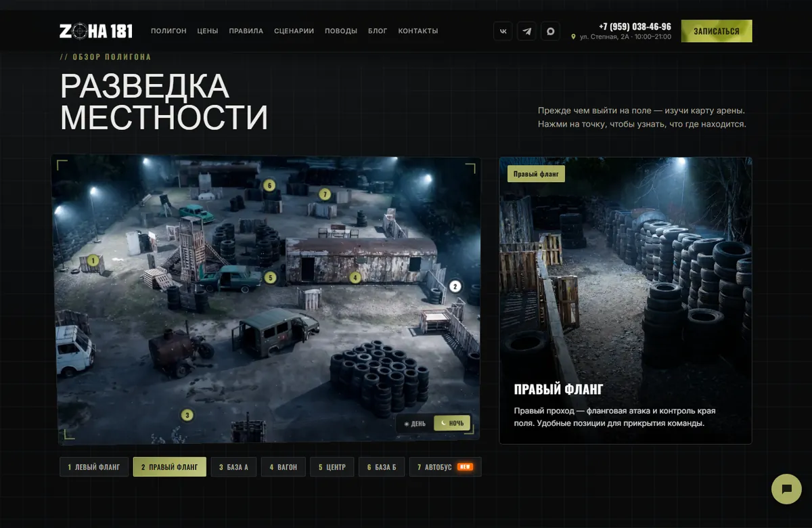Select the 1 ЛЕВЫЙ ФЛАНГ tab
812x528 pixels.
94,467
